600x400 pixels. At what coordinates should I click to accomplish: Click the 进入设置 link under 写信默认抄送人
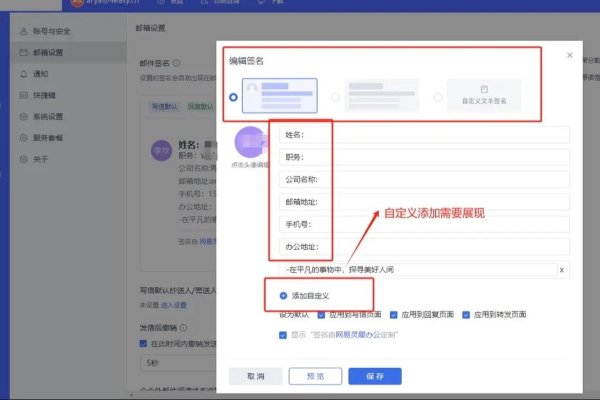(173, 305)
